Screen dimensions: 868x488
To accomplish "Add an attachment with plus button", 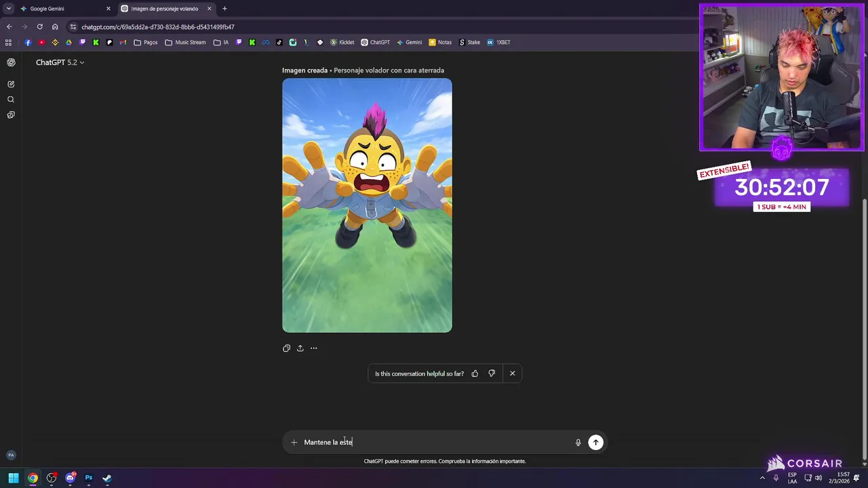I will 294,443.
